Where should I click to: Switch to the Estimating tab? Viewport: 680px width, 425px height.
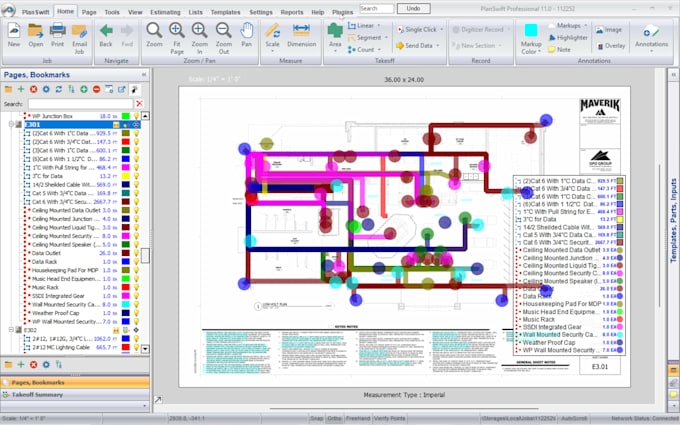165,12
